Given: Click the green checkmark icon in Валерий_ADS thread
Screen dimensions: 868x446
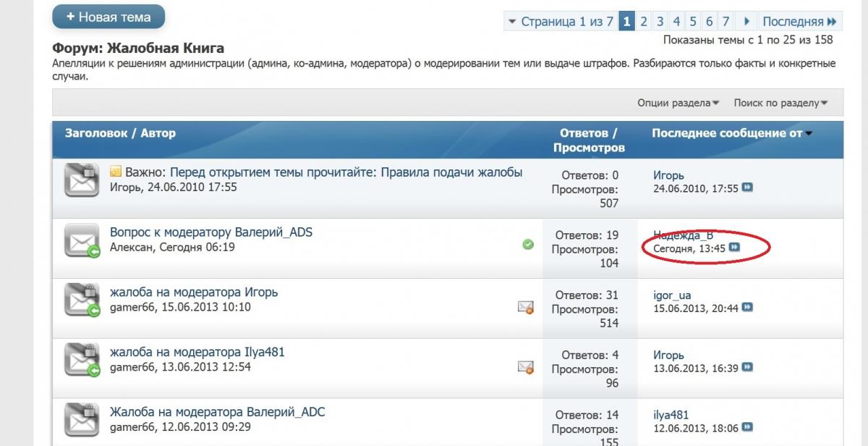Looking at the screenshot, I should pos(528,245).
